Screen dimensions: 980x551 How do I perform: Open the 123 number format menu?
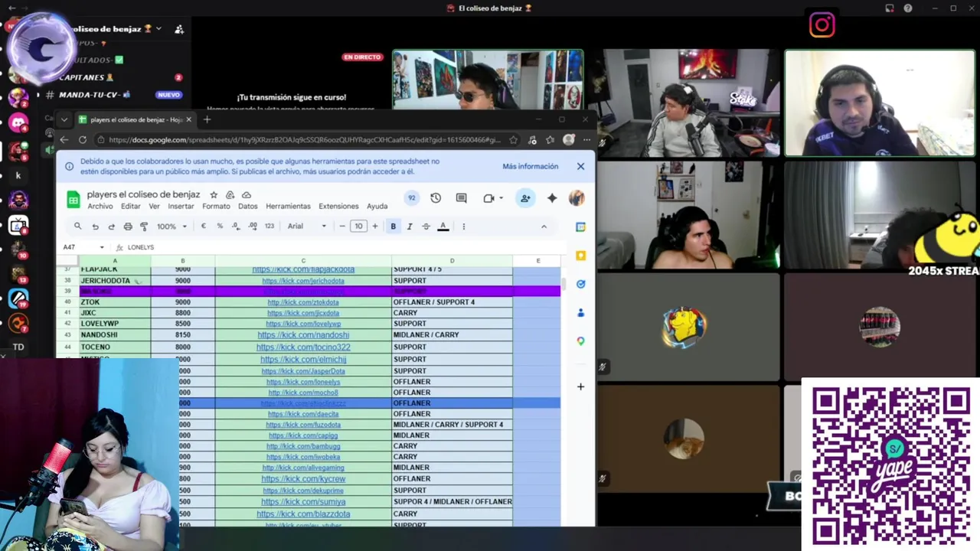[x=269, y=227]
